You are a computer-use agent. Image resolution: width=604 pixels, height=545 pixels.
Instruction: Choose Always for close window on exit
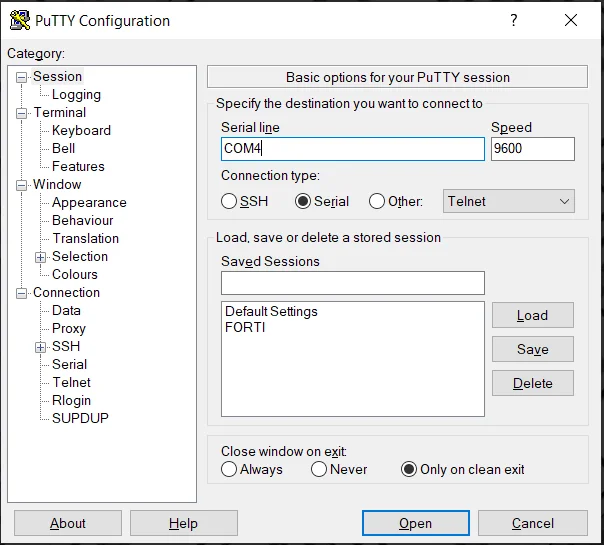coord(229,469)
